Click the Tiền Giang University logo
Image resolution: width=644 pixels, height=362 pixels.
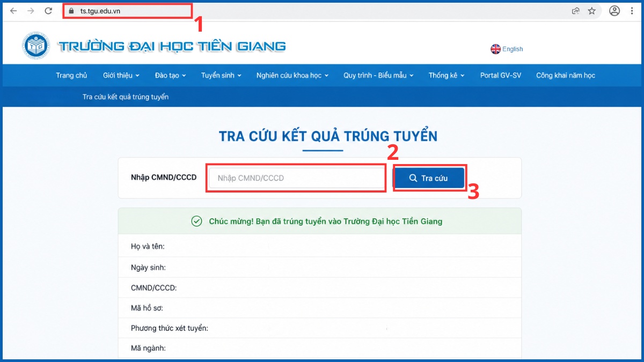pos(36,46)
